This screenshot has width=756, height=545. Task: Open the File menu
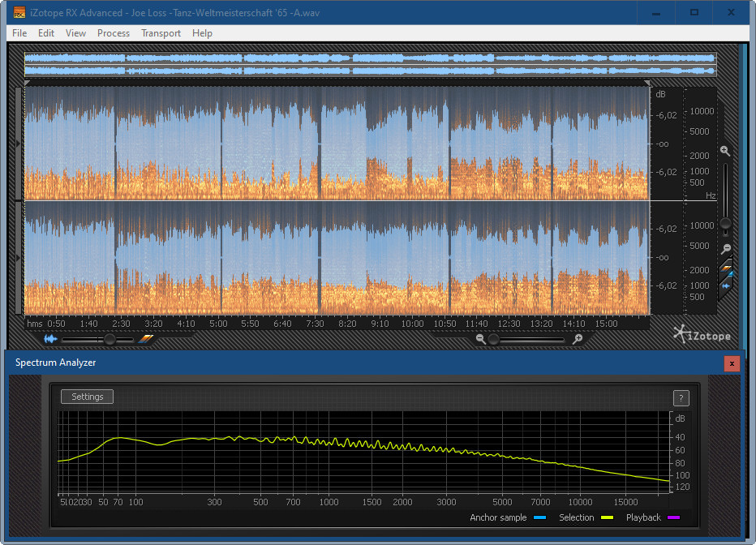click(x=19, y=33)
